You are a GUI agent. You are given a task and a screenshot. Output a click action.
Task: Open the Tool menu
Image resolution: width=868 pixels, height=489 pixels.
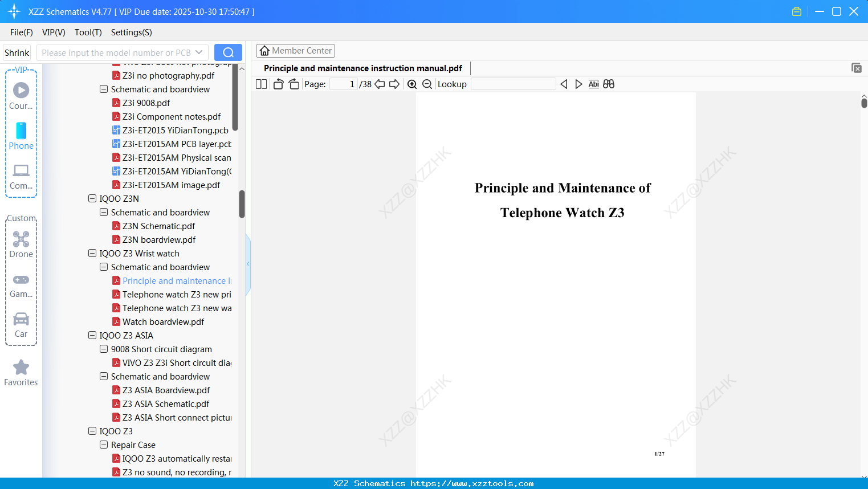click(88, 32)
